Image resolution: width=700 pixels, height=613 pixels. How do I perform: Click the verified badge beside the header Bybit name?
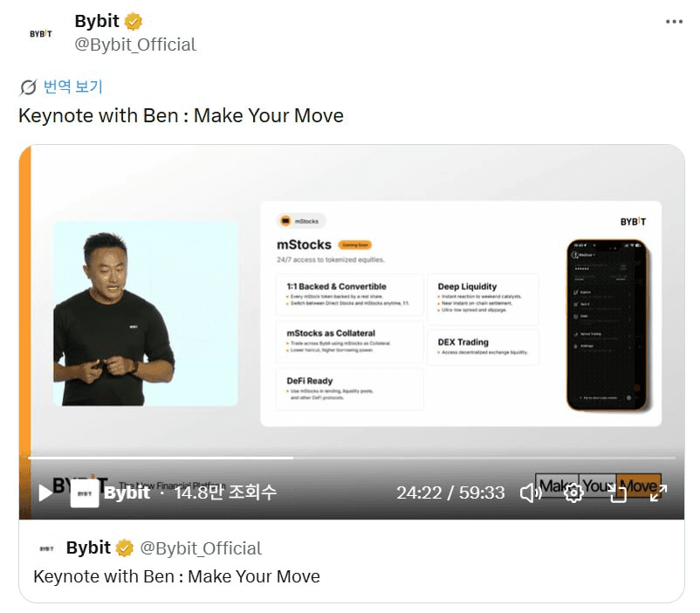[x=133, y=22]
